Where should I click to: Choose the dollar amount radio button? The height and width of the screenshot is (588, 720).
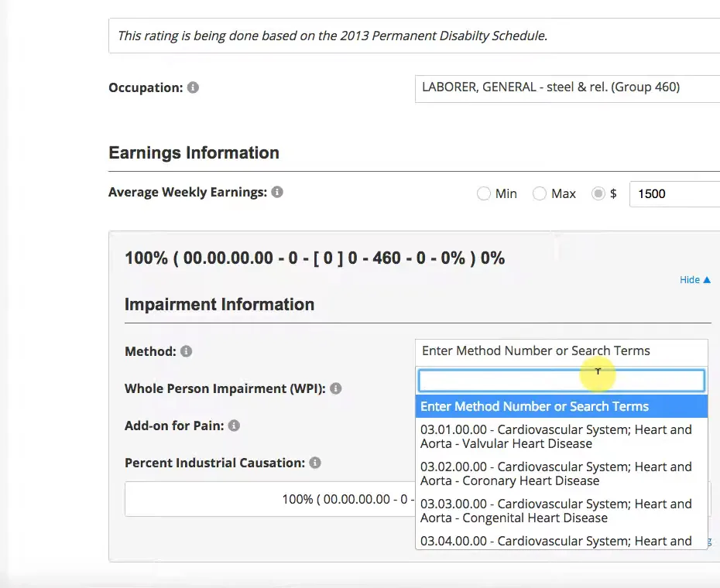(x=598, y=193)
